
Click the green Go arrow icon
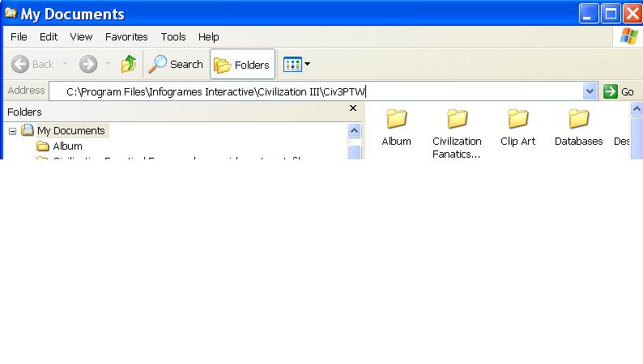pyautogui.click(x=610, y=91)
